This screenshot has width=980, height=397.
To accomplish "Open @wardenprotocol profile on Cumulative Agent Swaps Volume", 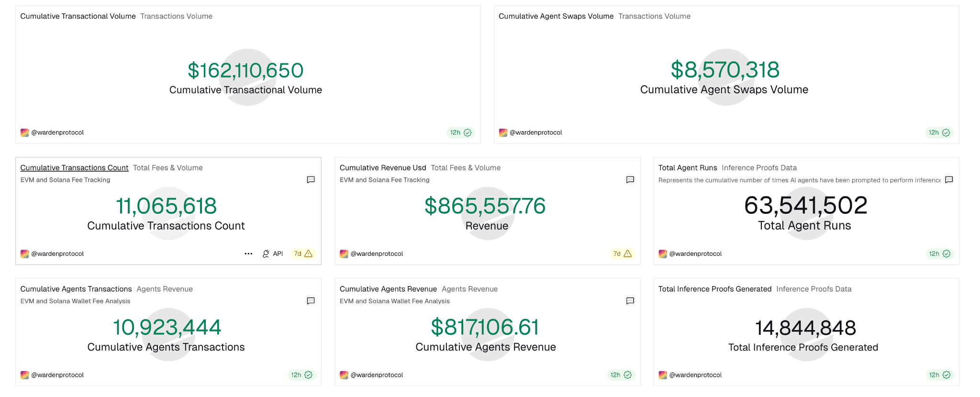I will click(x=535, y=132).
